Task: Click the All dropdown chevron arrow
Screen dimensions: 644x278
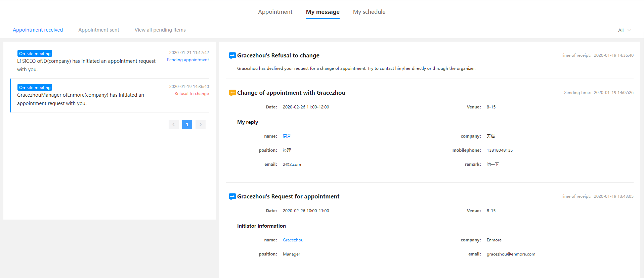Action: point(629,30)
